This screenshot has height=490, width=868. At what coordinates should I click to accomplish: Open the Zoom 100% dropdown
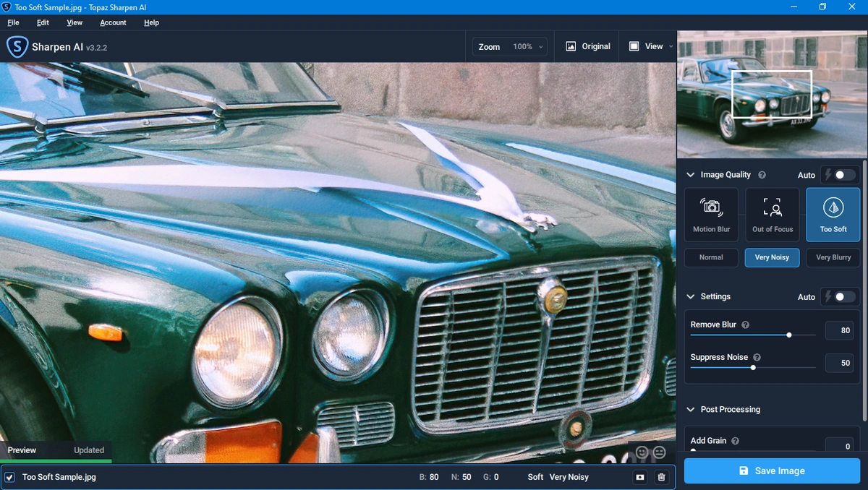tap(511, 46)
